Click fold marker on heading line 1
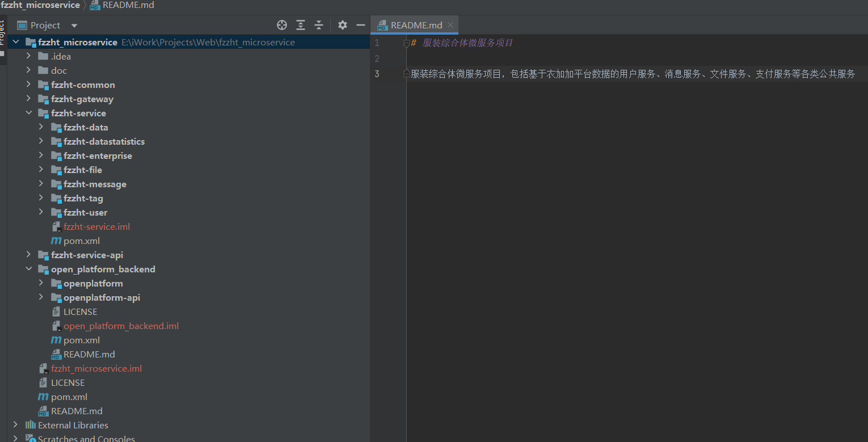868x442 pixels. pyautogui.click(x=406, y=43)
